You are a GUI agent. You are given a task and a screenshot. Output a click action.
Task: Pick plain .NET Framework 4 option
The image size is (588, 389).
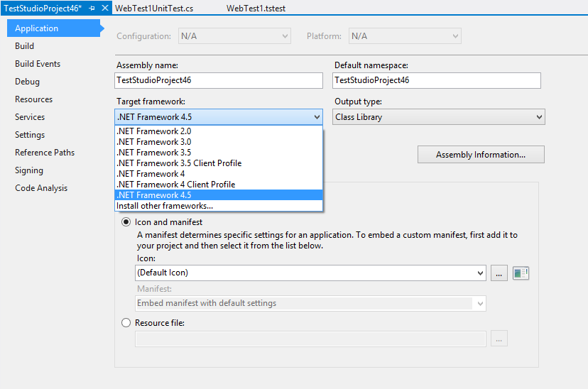tap(219, 174)
